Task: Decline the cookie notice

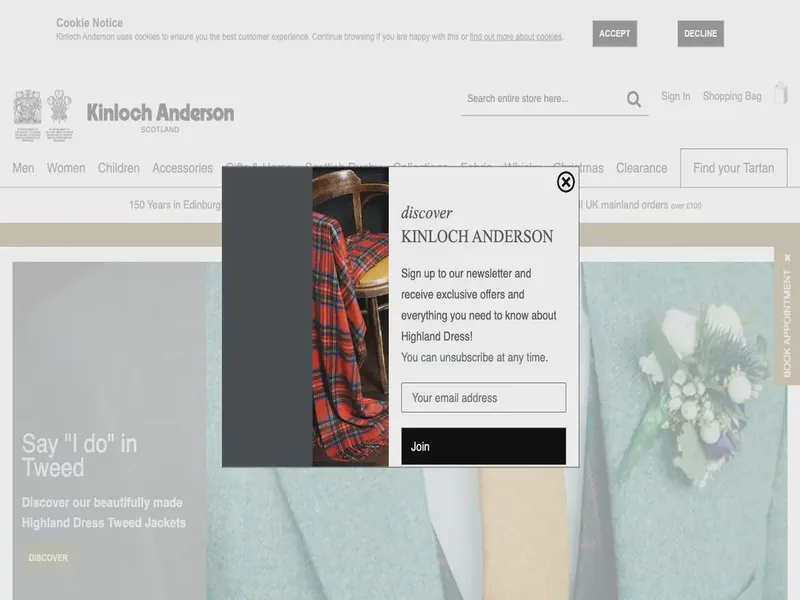Action: [x=701, y=34]
